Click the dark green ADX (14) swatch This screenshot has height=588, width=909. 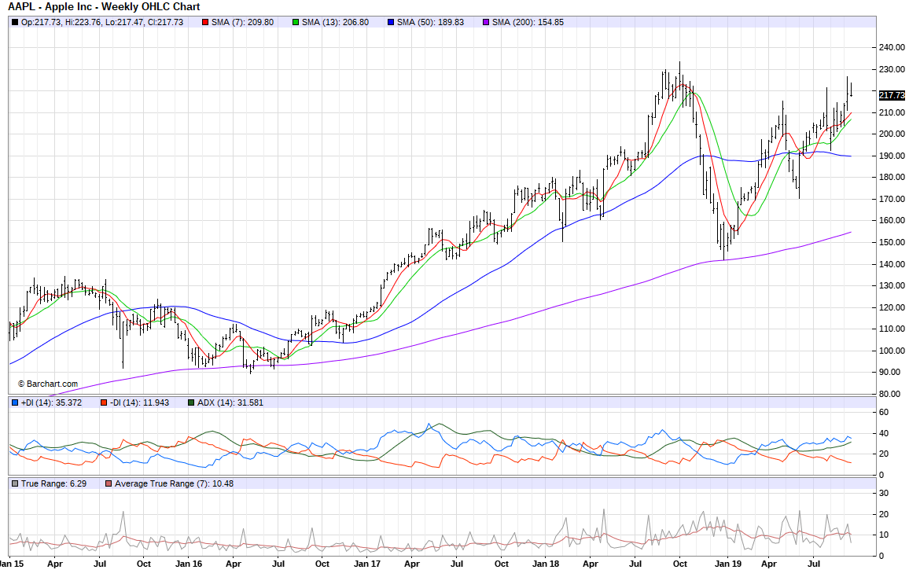pos(190,402)
